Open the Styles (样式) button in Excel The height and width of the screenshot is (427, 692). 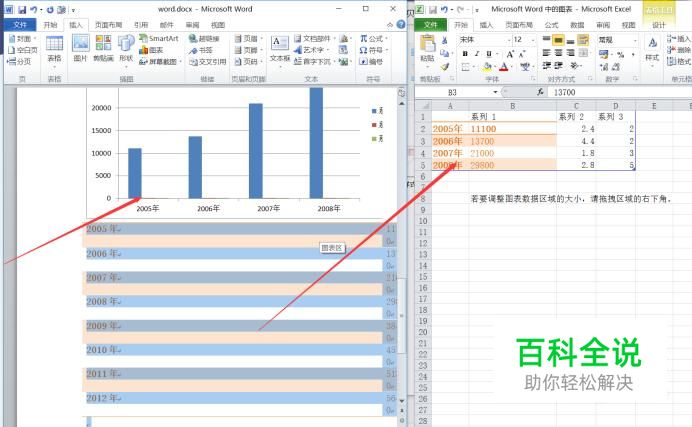(x=652, y=49)
